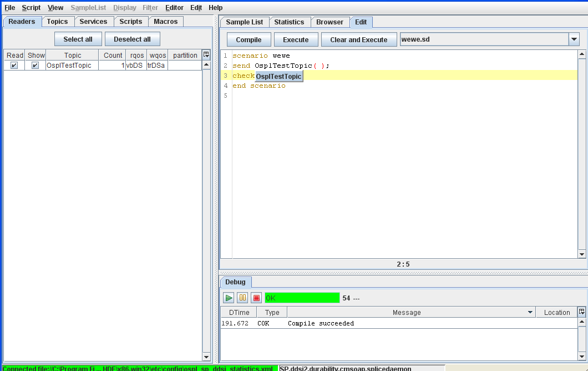Viewport: 588px width, 371px height.
Task: Click line 4 'end scenario' in editor
Action: [x=258, y=86]
